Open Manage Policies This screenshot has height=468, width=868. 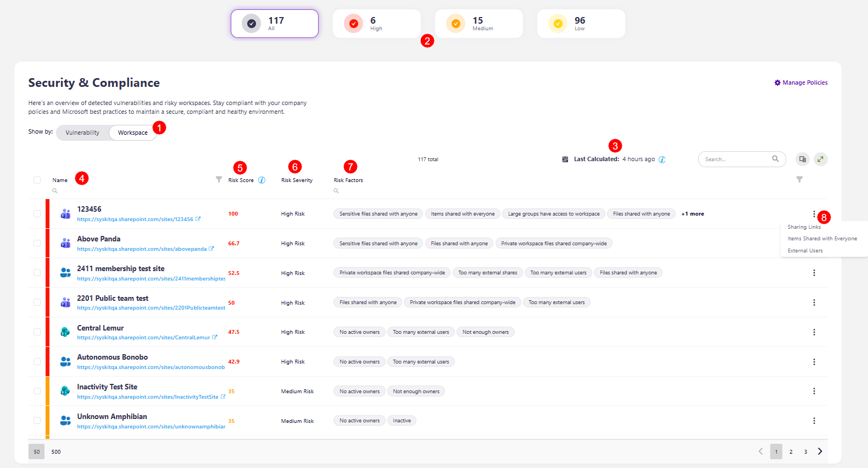point(800,82)
